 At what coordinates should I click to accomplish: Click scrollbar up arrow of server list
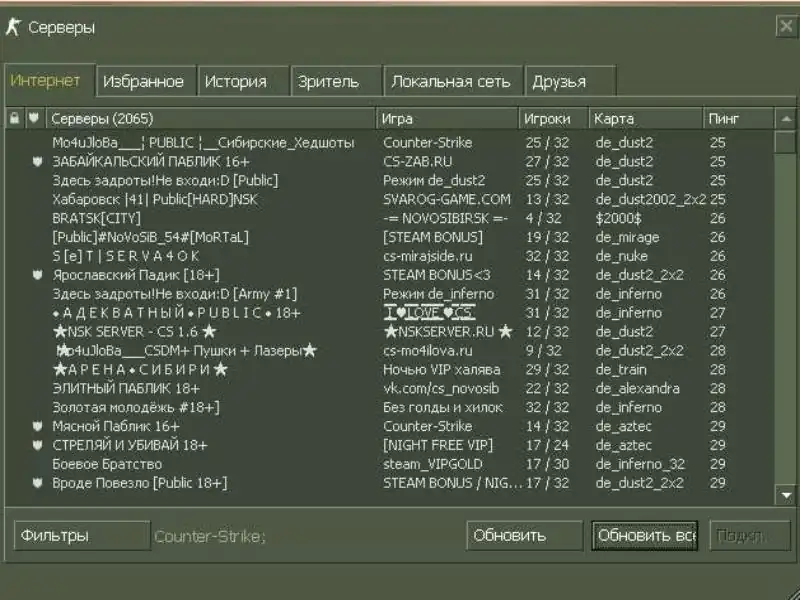(x=786, y=119)
